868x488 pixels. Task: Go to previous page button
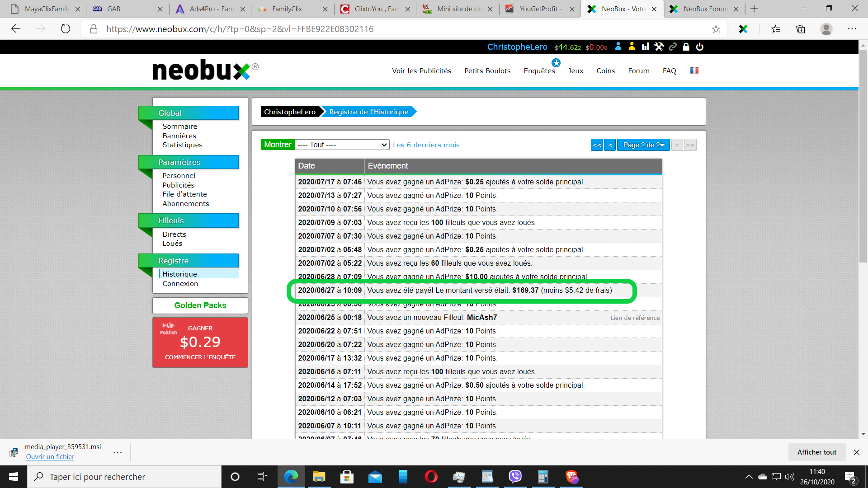(x=610, y=145)
